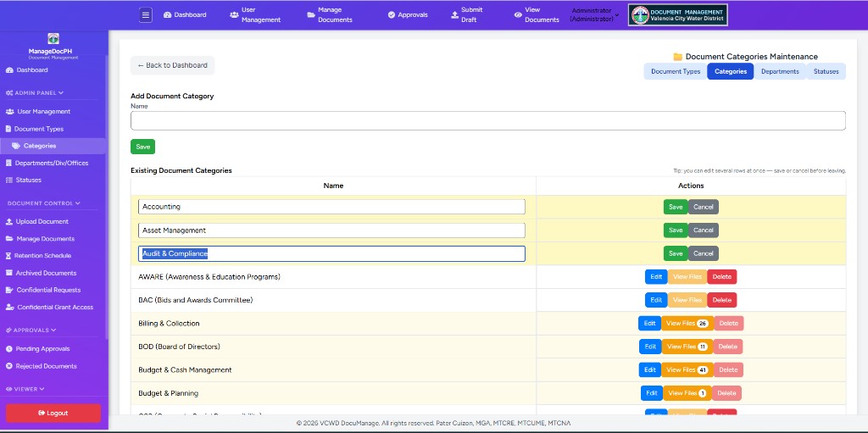Edit the AWARE category row
This screenshot has height=433, width=868.
(x=656, y=277)
